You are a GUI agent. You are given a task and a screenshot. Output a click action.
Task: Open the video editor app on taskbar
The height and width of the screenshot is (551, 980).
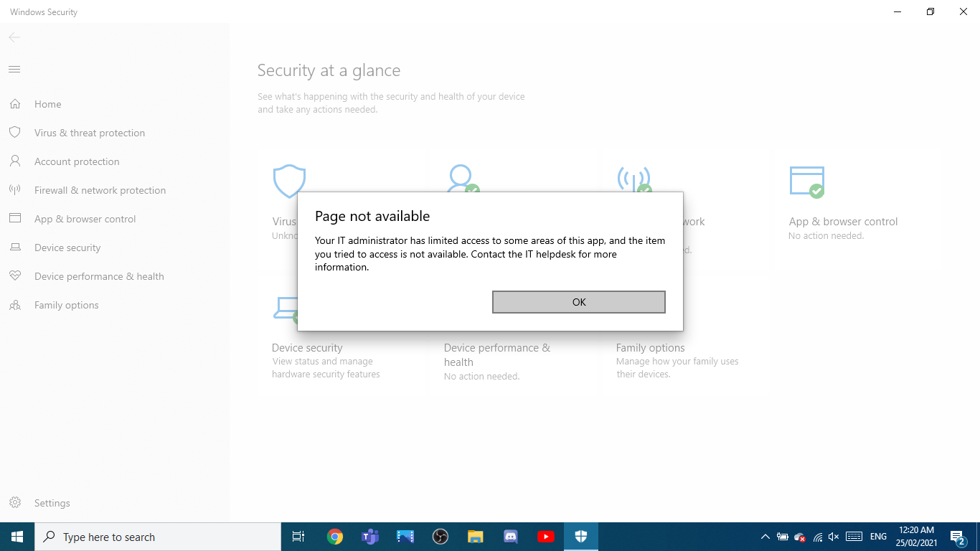click(405, 537)
